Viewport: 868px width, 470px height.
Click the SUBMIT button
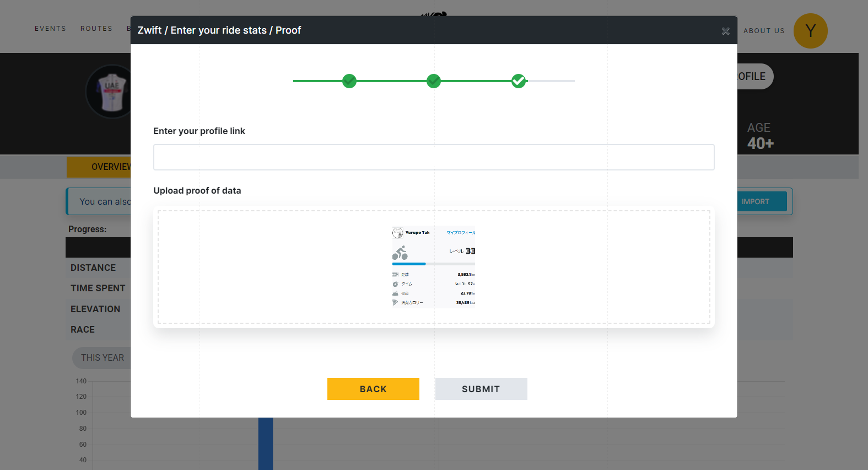pyautogui.click(x=481, y=389)
